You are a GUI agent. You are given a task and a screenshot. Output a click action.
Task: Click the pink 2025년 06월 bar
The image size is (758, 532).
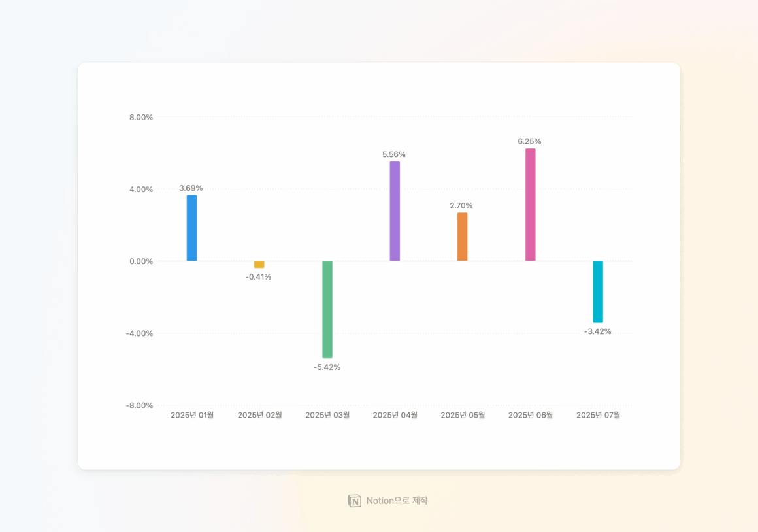[531, 205]
